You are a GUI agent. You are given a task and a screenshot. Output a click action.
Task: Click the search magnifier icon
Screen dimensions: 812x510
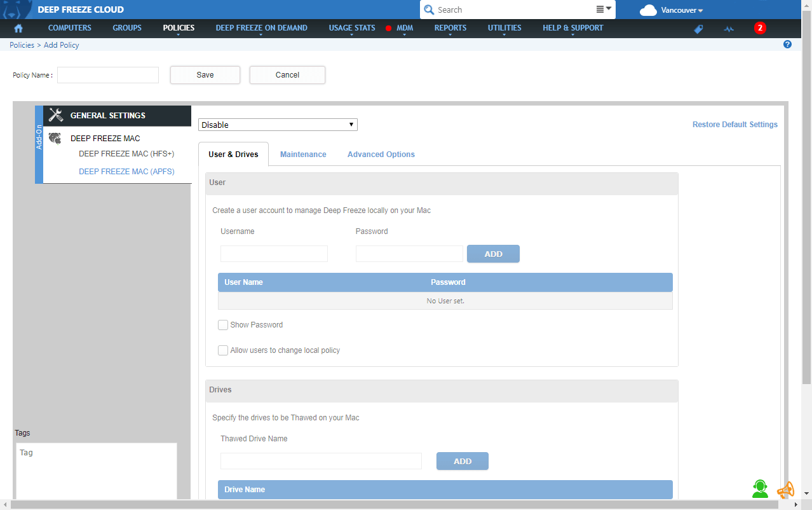pyautogui.click(x=429, y=10)
